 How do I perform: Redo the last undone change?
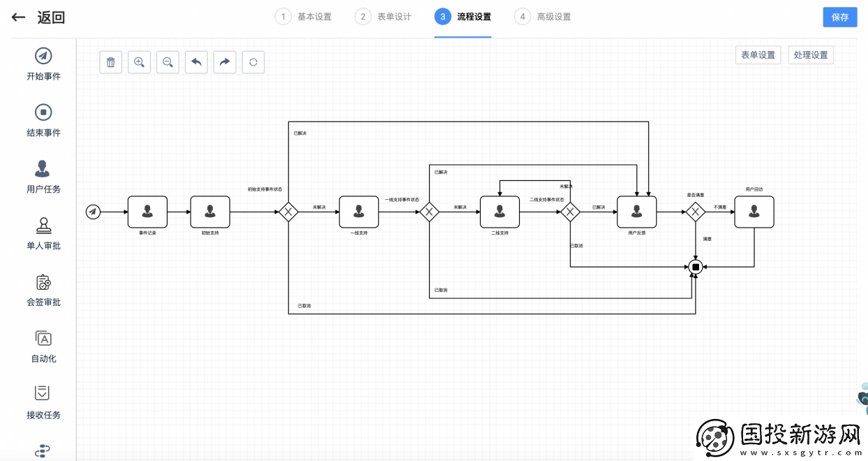[x=225, y=62]
